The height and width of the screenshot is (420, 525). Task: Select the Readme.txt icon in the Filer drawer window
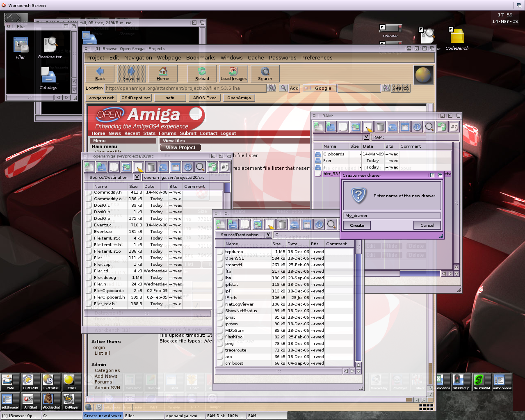(x=50, y=48)
